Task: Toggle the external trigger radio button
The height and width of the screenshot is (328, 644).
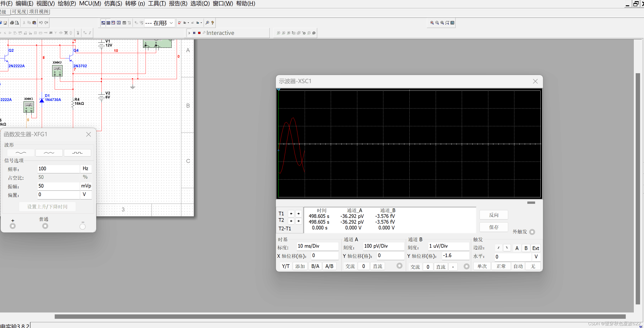Action: 532,232
